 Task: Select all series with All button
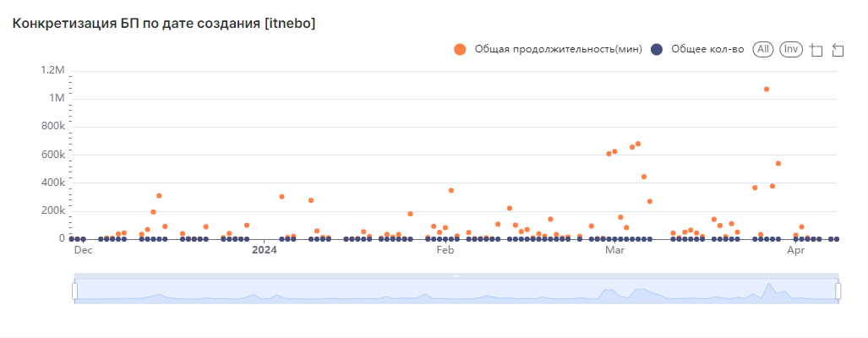tap(764, 50)
